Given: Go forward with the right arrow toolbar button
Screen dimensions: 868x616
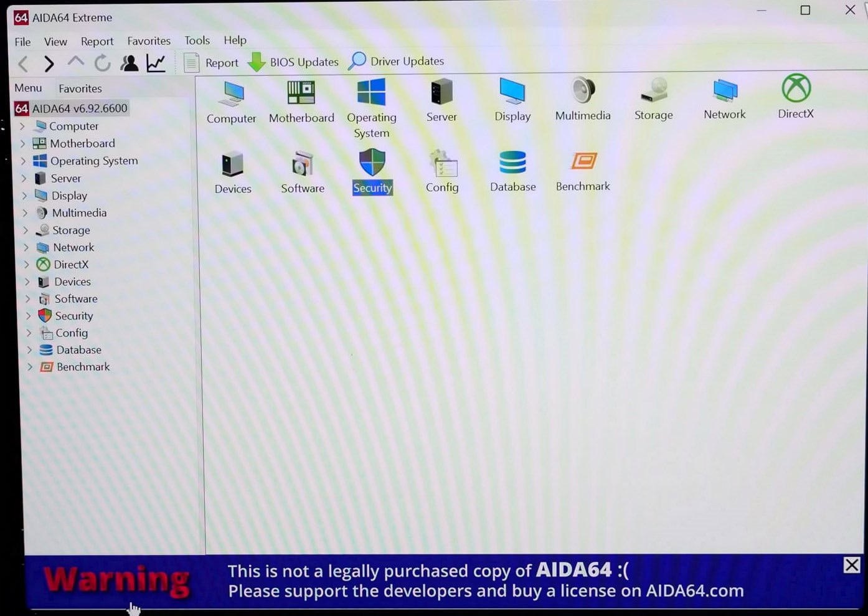Looking at the screenshot, I should coord(49,64).
